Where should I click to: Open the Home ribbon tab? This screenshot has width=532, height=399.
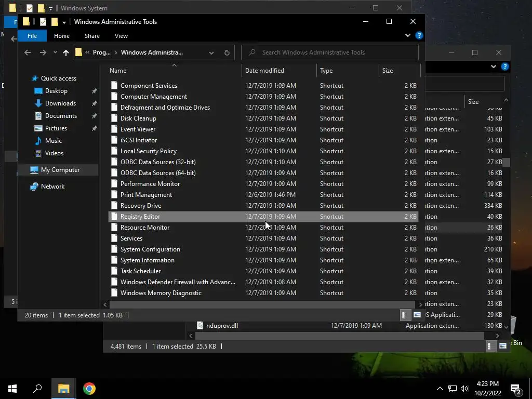coord(62,36)
